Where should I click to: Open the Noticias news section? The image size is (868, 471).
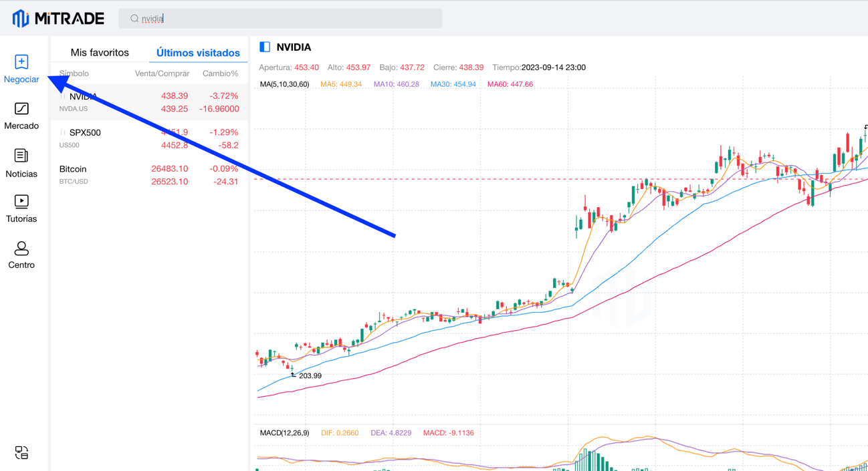[x=21, y=163]
